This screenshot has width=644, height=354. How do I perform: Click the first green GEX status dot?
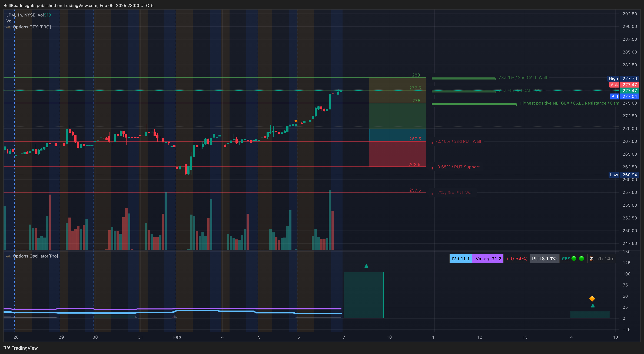[x=574, y=259]
